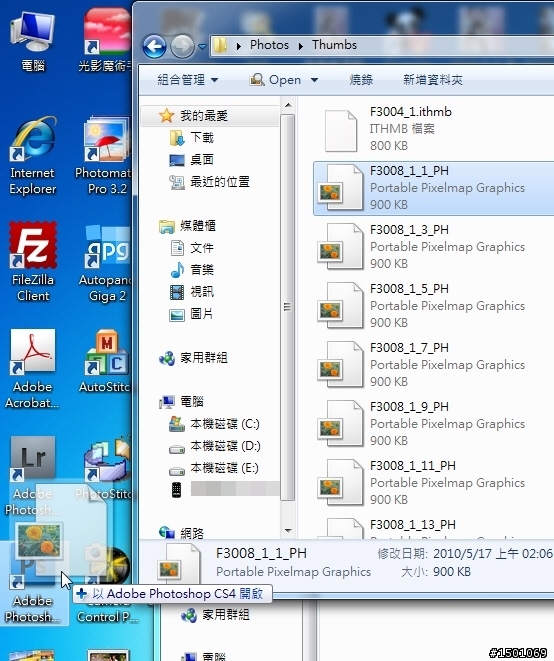
Task: Select file F3008_1_9_PH
Action: point(433,424)
